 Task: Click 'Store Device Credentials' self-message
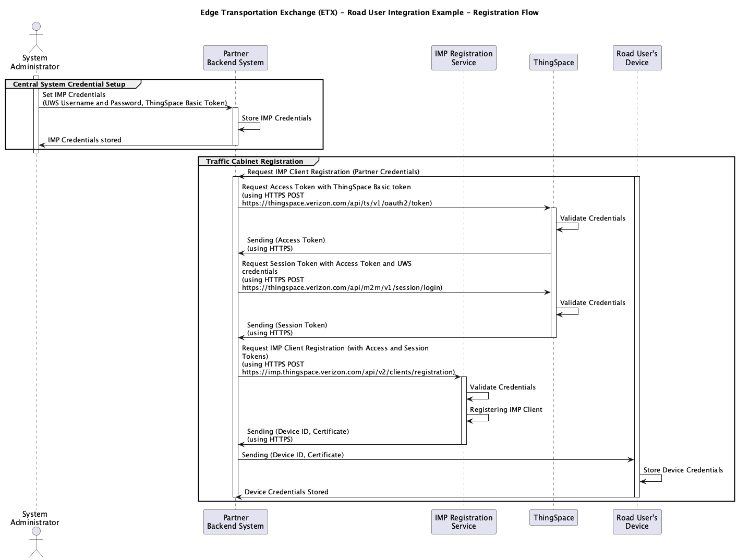click(683, 470)
